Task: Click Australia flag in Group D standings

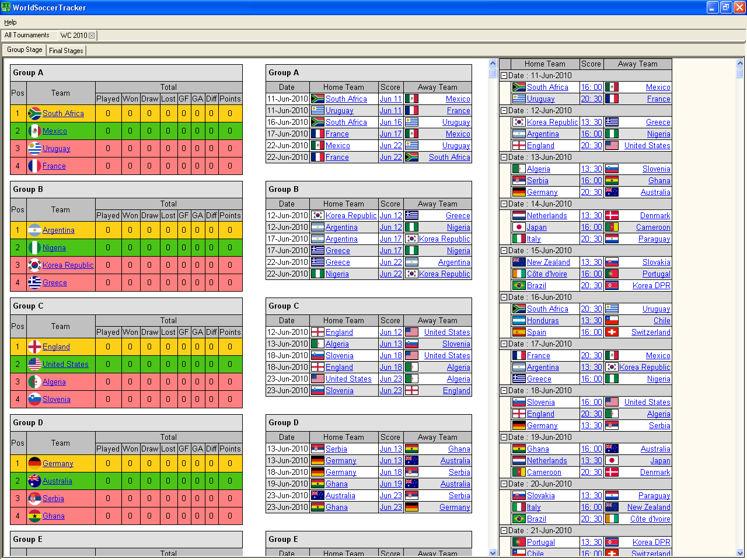Action: click(x=34, y=481)
